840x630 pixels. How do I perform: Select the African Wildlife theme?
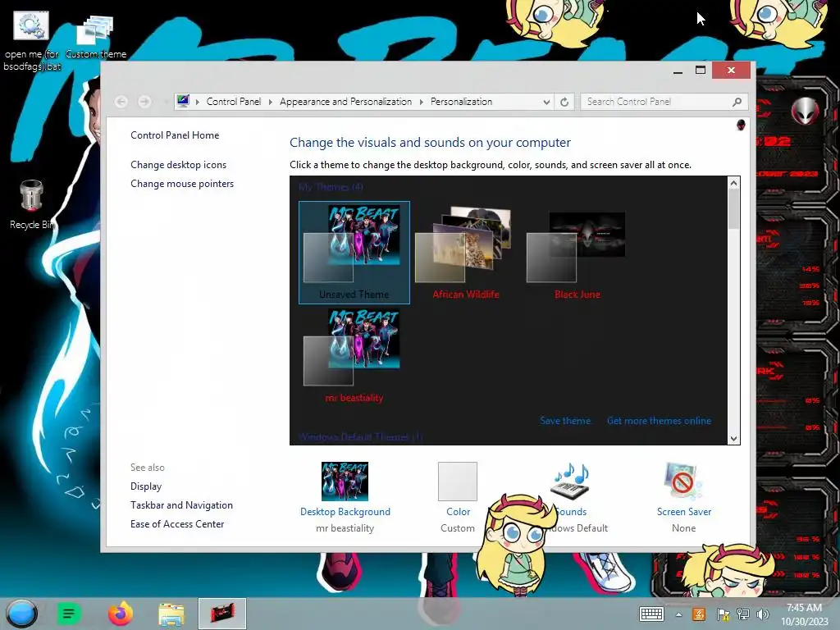pos(466,253)
